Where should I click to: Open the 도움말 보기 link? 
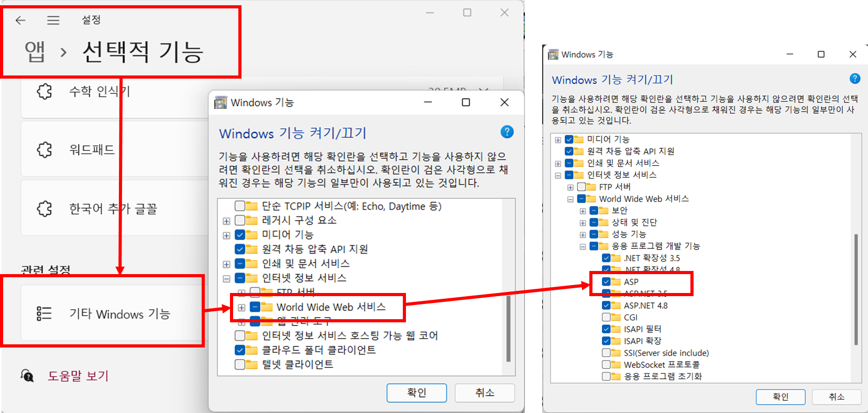pos(78,376)
